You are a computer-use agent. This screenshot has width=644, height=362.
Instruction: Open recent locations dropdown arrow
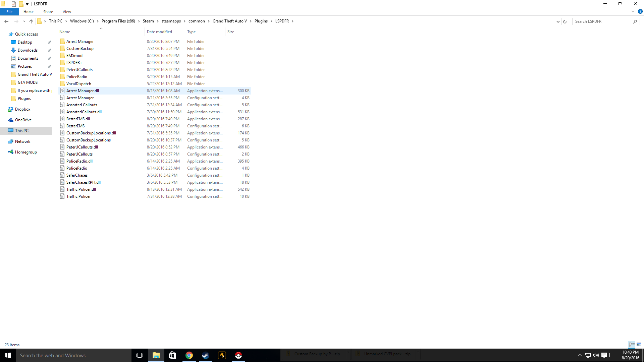pos(24,21)
